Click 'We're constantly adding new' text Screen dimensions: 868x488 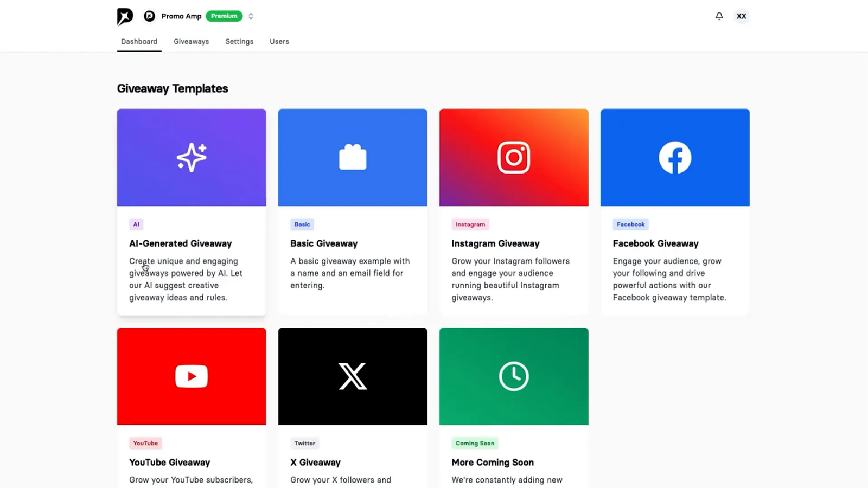(x=507, y=480)
